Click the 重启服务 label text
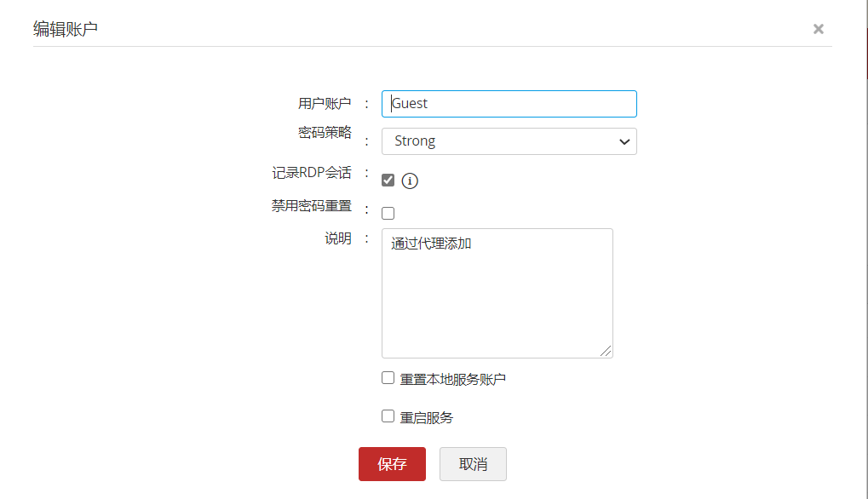Image resolution: width=868 pixels, height=499 pixels. pyautogui.click(x=426, y=417)
